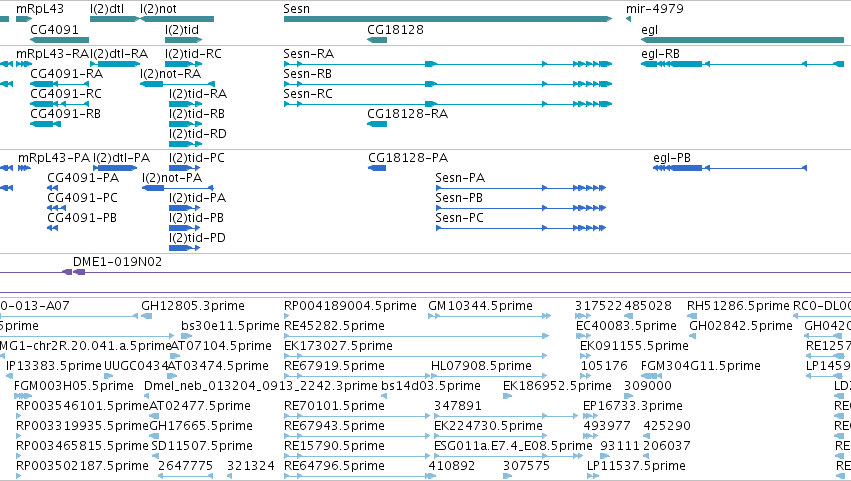851x481 pixels.
Task: Select protein CG4091-PC
Action: coord(82,198)
